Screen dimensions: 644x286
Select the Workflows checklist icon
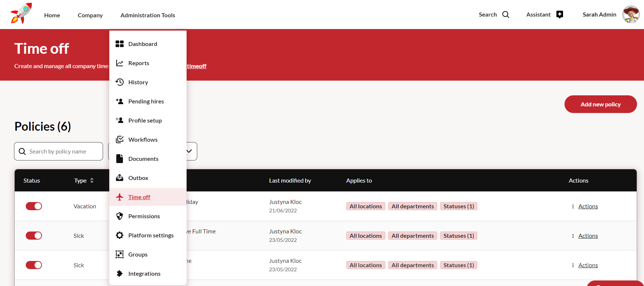pos(120,140)
